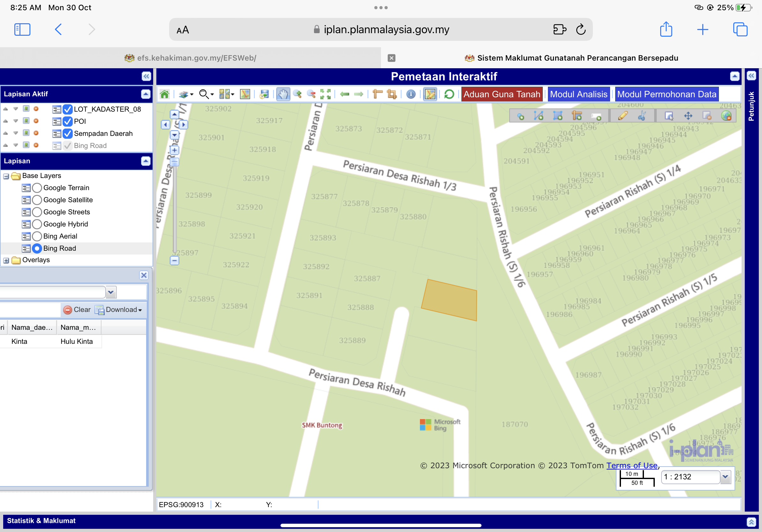Viewport: 762px width, 532px height.
Task: Select the Pan hand tool
Action: (283, 94)
